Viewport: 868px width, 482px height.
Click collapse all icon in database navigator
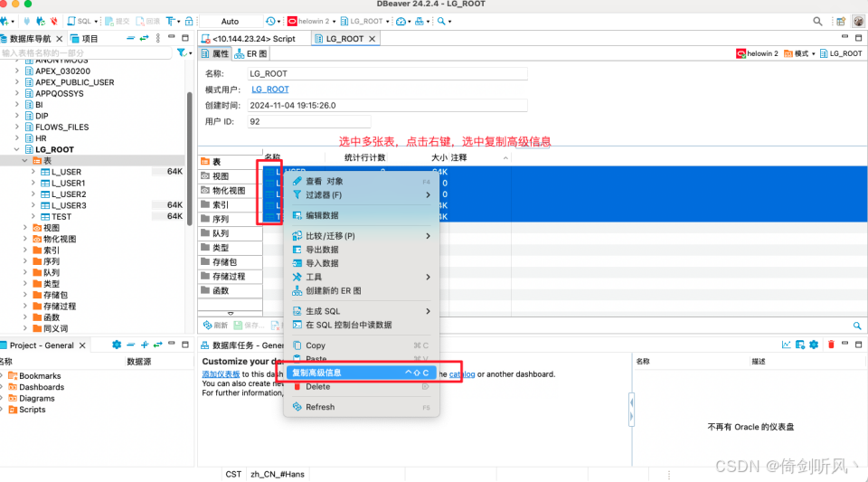pyautogui.click(x=130, y=38)
